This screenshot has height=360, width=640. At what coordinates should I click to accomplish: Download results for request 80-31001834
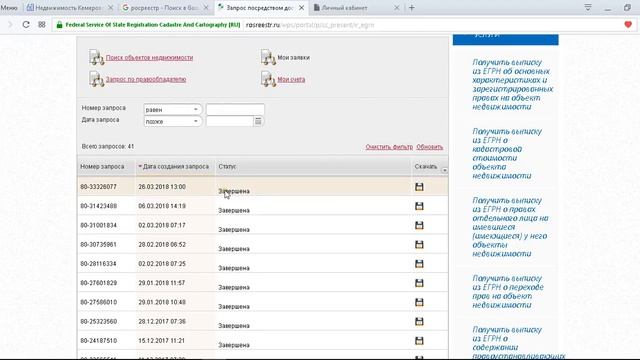pyautogui.click(x=419, y=225)
